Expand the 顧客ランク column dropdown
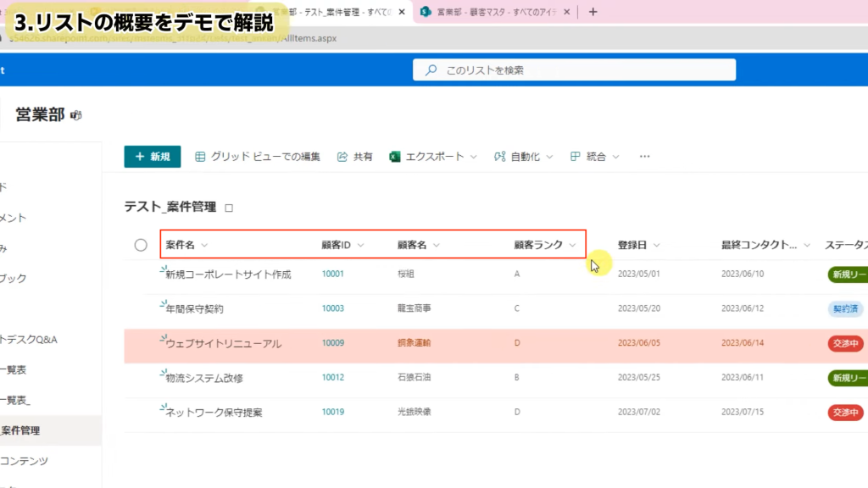868x488 pixels. click(573, 245)
